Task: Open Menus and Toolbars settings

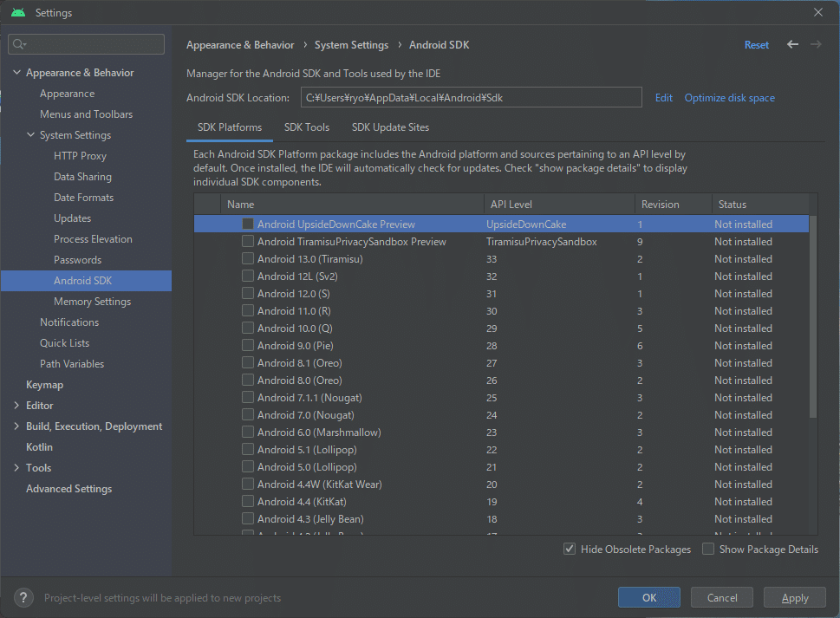Action: coord(86,114)
